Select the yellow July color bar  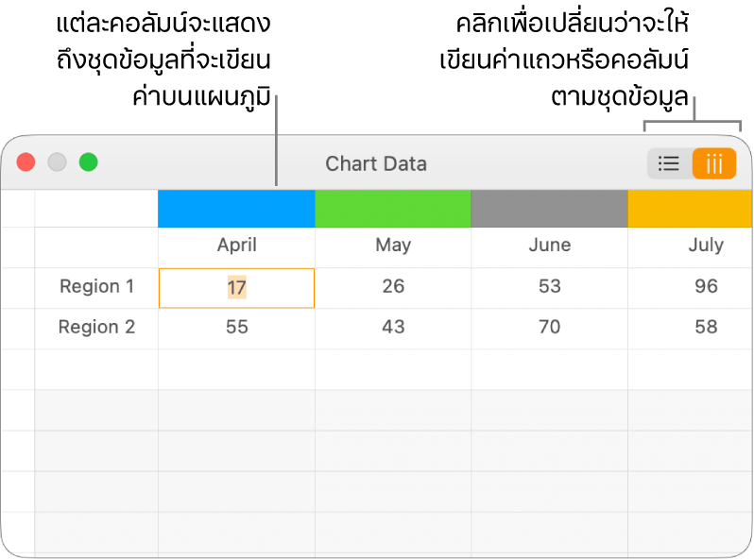(691, 209)
